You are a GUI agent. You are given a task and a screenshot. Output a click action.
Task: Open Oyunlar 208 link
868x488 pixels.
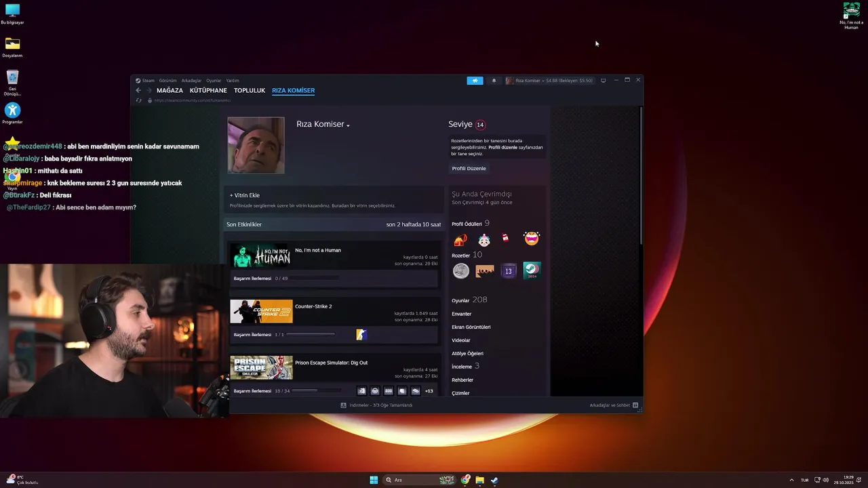pyautogui.click(x=469, y=300)
